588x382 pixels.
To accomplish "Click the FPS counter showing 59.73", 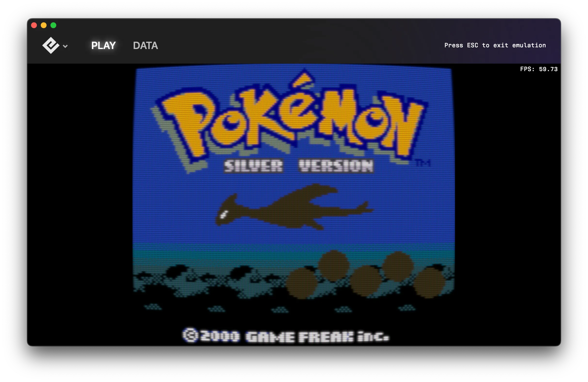I will 538,69.
